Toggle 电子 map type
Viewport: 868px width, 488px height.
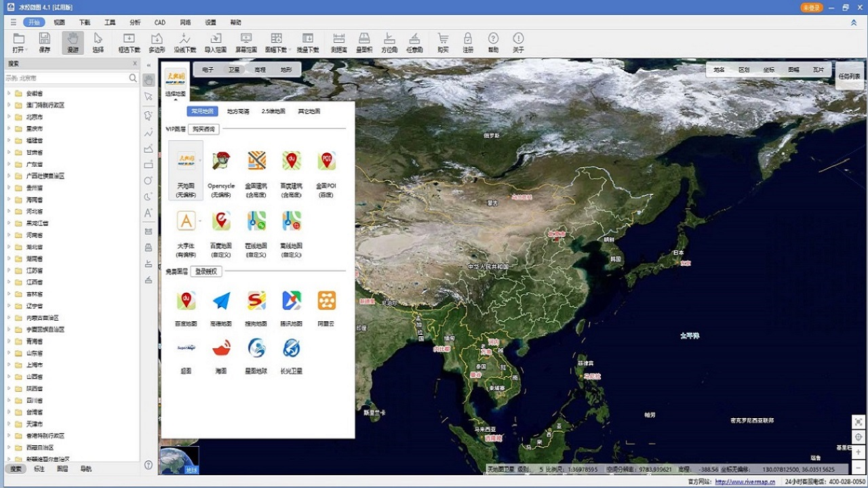pos(208,70)
